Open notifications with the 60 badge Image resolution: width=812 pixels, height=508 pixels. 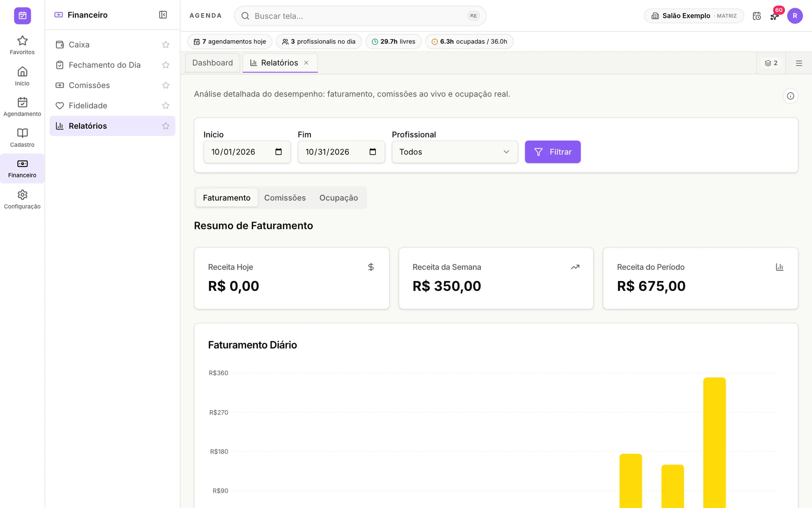point(775,16)
